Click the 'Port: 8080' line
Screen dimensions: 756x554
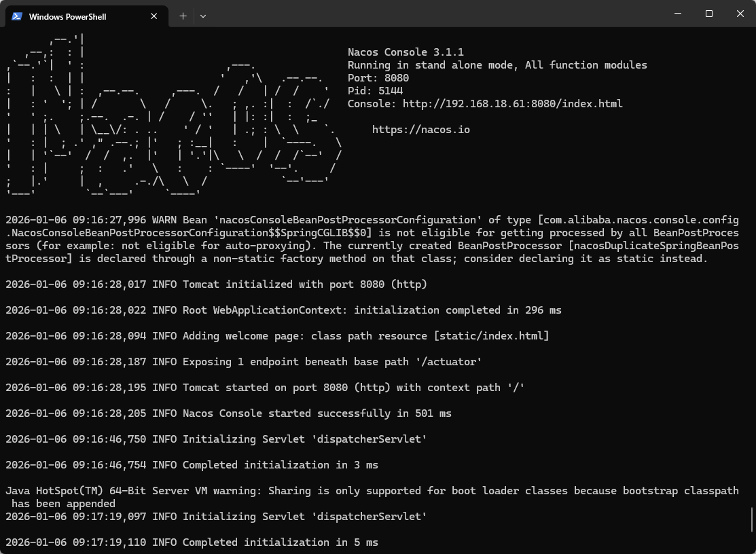pyautogui.click(x=378, y=78)
